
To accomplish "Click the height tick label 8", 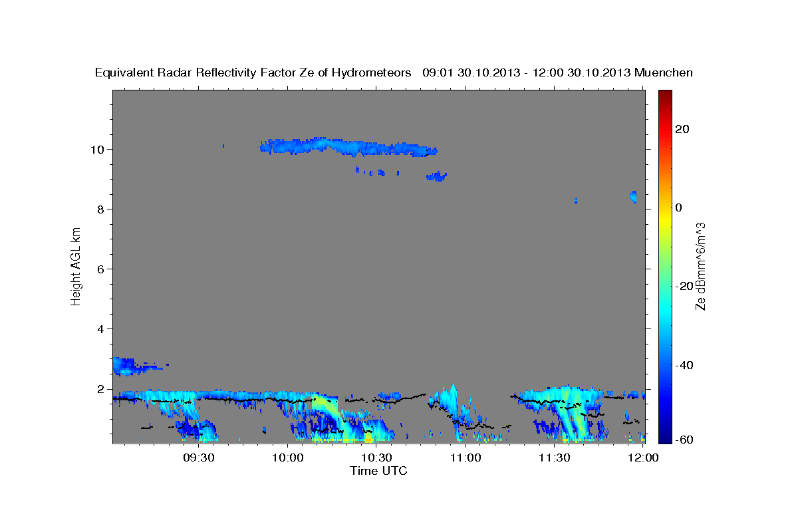I will point(101,209).
